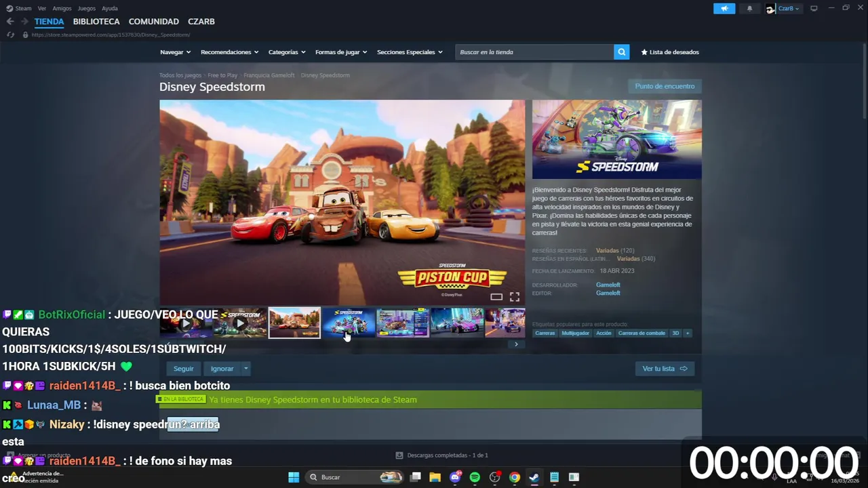Click the store search magnifier button
Image resolution: width=868 pixels, height=488 pixels.
pyautogui.click(x=622, y=52)
